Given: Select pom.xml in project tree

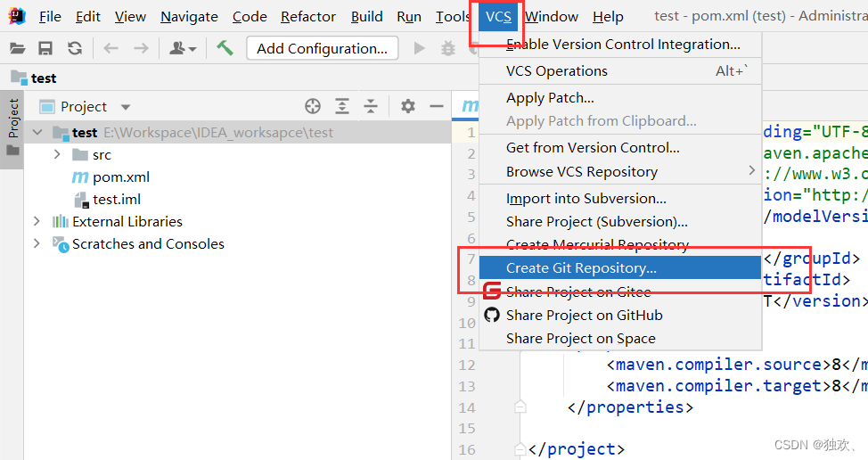Looking at the screenshot, I should 111,177.
